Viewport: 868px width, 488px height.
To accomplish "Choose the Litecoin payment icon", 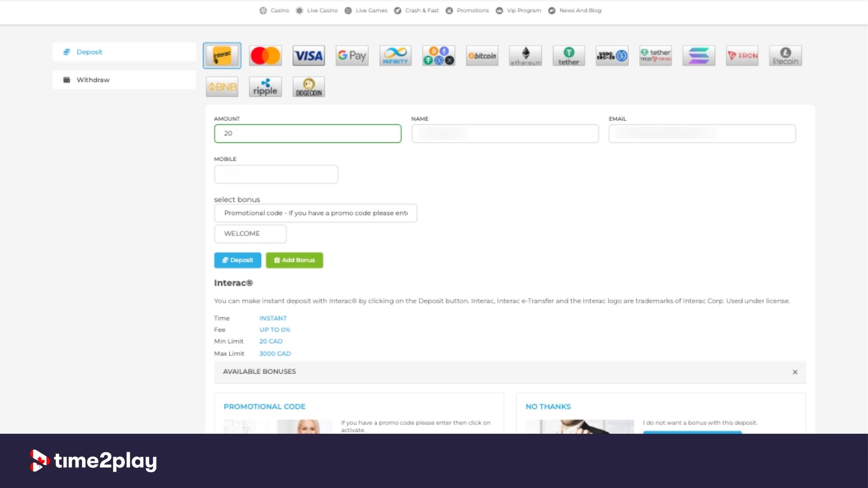I will pyautogui.click(x=786, y=56).
